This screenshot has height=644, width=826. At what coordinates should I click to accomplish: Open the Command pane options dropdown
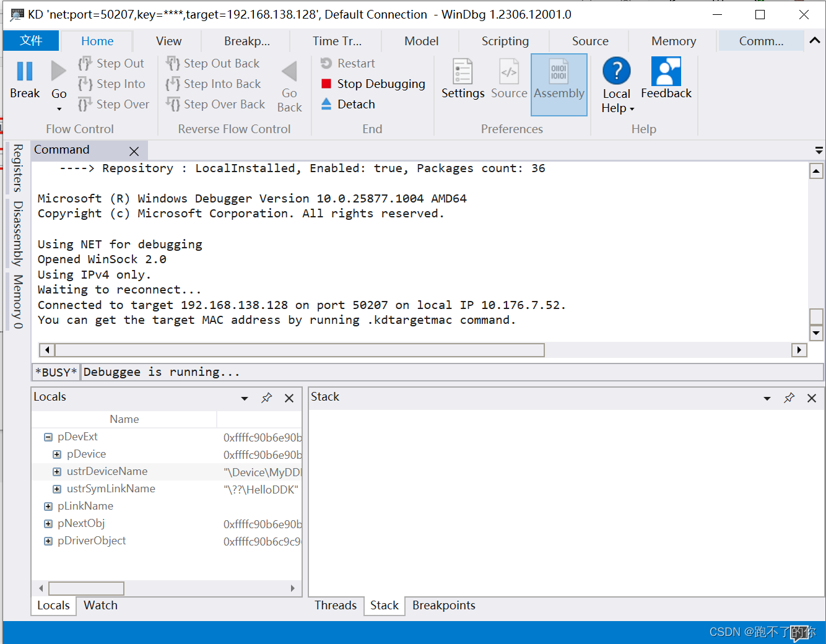[819, 150]
